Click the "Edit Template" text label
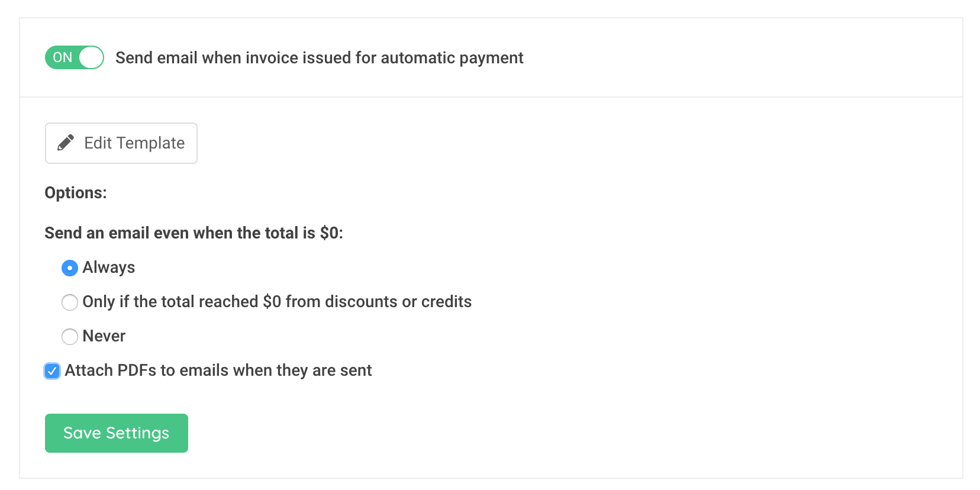Image resolution: width=980 pixels, height=490 pixels. click(x=134, y=143)
